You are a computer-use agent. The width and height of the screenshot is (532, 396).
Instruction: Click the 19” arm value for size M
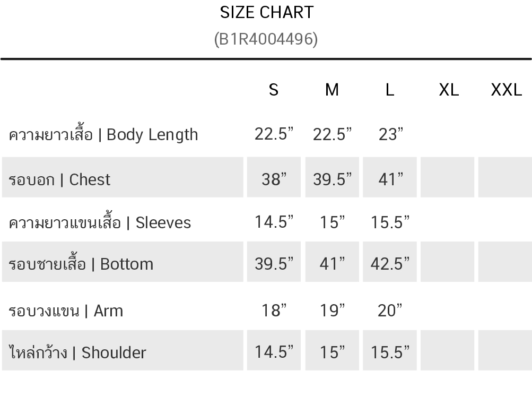click(332, 310)
